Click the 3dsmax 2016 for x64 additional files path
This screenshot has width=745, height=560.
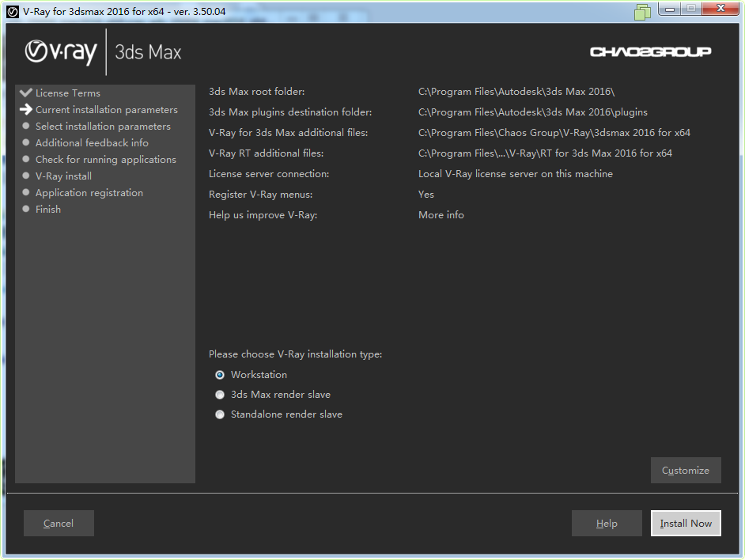[554, 133]
